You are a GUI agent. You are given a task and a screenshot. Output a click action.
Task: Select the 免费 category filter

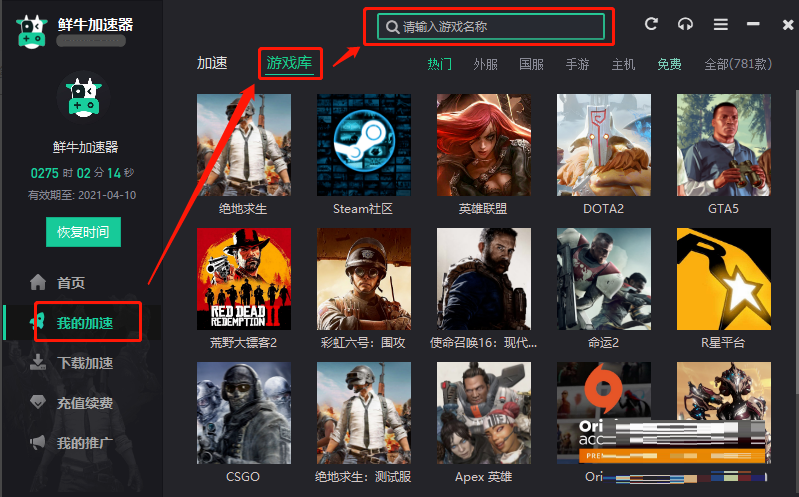(669, 64)
